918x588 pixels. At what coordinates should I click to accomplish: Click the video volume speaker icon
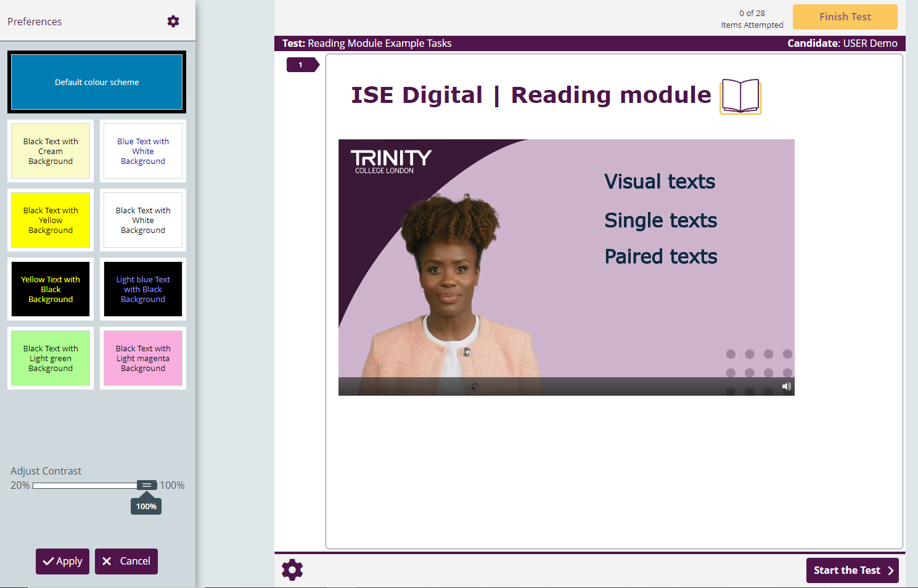[786, 386]
